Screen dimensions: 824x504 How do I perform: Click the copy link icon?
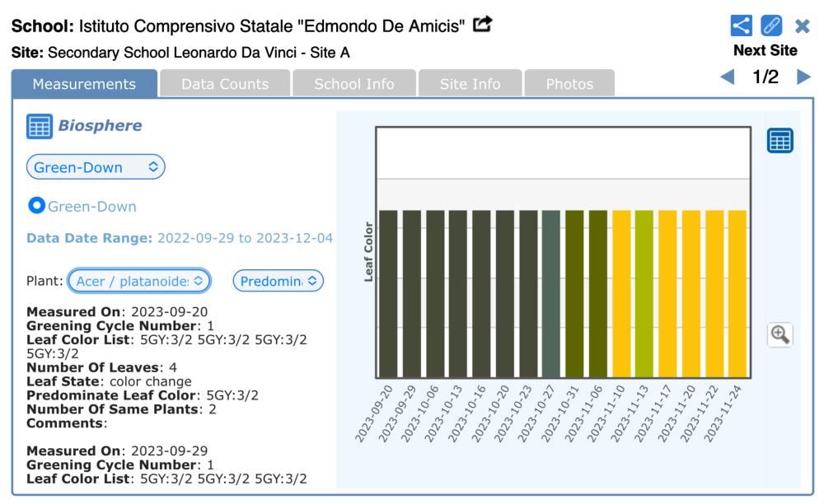click(x=771, y=26)
